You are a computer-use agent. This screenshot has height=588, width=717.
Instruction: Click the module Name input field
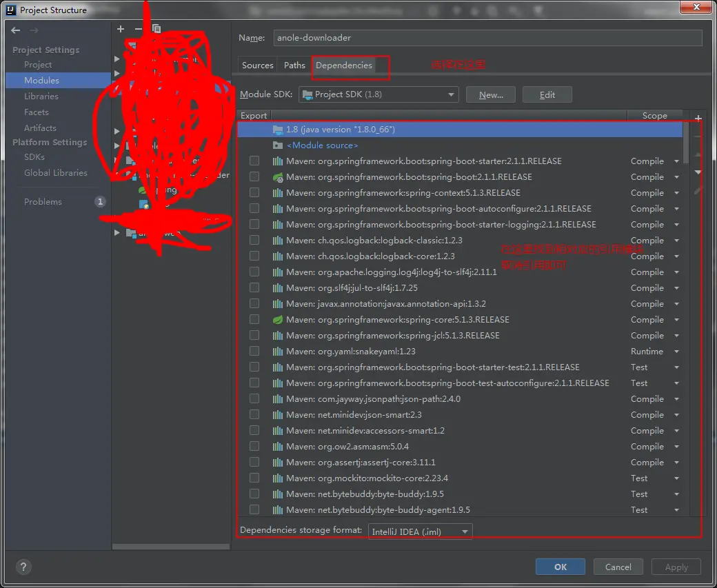[x=488, y=38]
